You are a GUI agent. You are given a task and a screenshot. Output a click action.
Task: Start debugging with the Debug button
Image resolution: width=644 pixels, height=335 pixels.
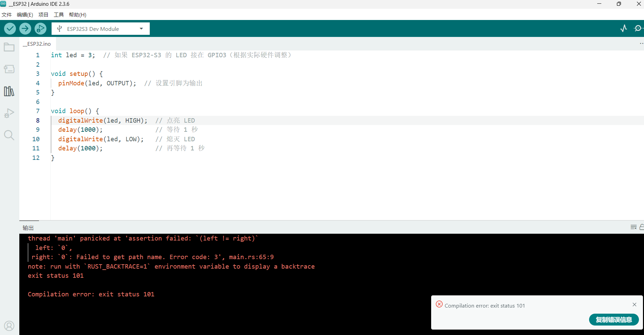40,29
